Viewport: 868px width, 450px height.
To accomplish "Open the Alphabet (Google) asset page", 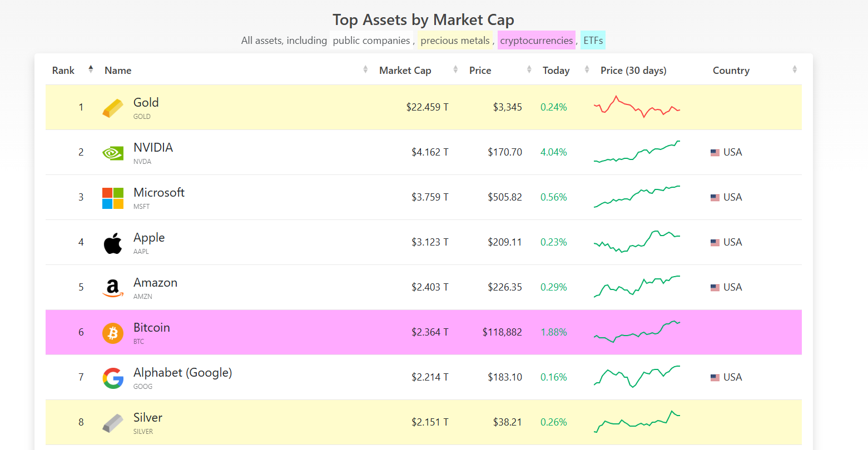I will click(x=183, y=373).
